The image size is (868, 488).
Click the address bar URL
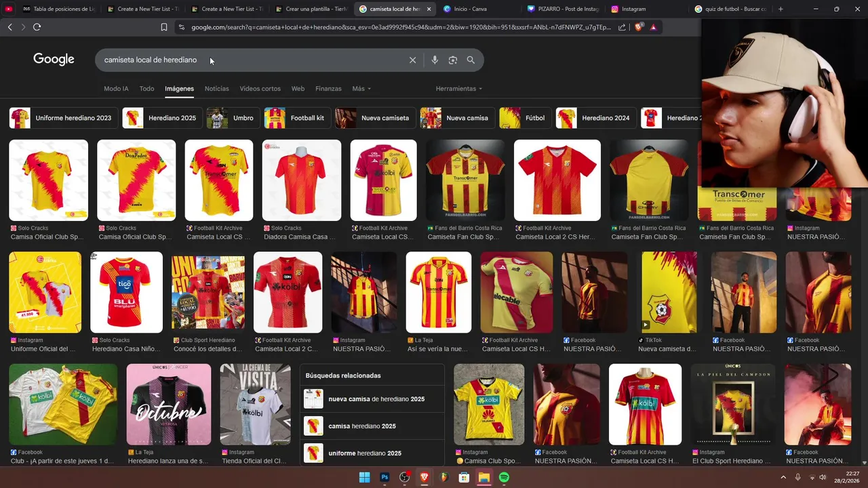(401, 27)
